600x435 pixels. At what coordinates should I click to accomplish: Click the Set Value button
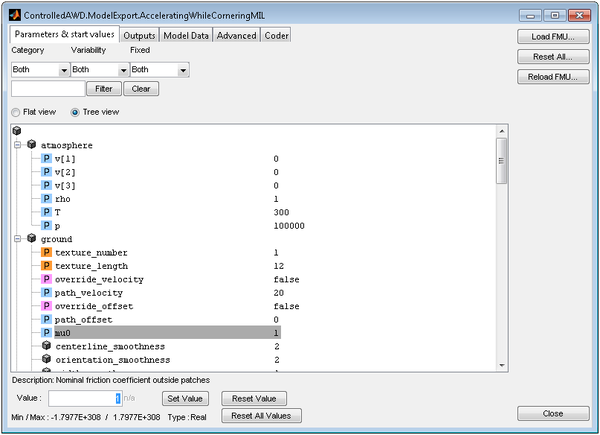185,399
